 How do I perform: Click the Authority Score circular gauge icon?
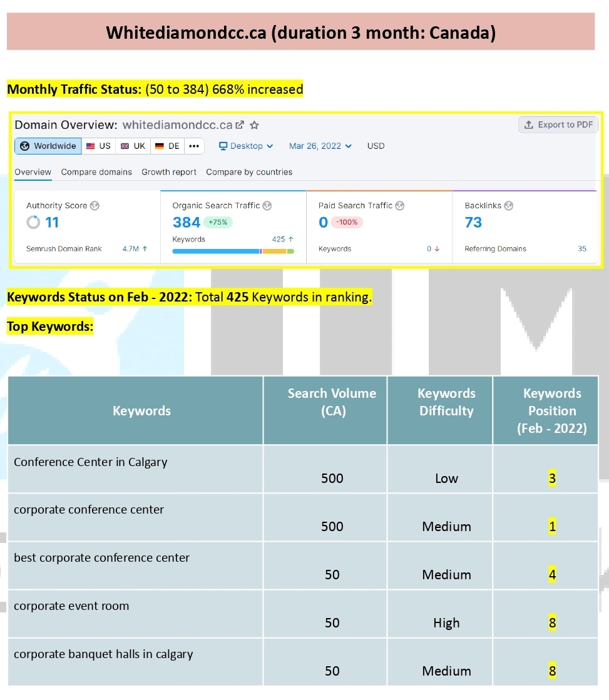coord(33,222)
